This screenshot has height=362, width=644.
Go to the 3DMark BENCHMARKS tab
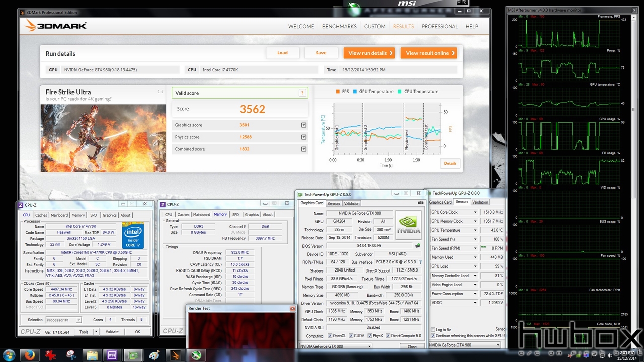tap(339, 26)
